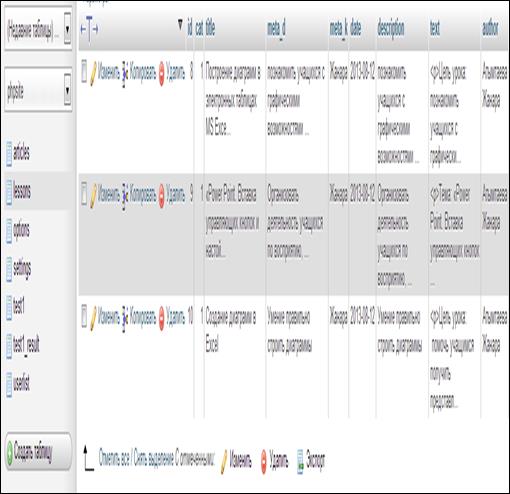The height and width of the screenshot is (494, 510).
Task: Tick the checkbox for row id 9
Action: click(84, 193)
